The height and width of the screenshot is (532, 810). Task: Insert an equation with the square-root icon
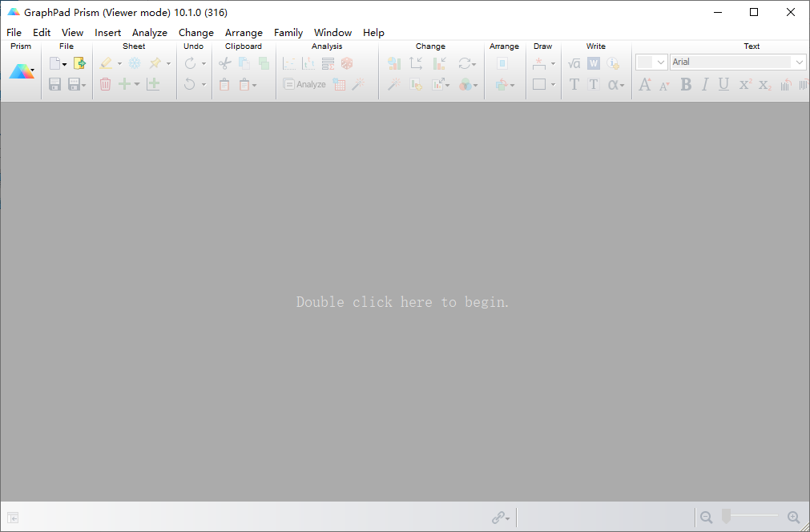[x=574, y=62]
